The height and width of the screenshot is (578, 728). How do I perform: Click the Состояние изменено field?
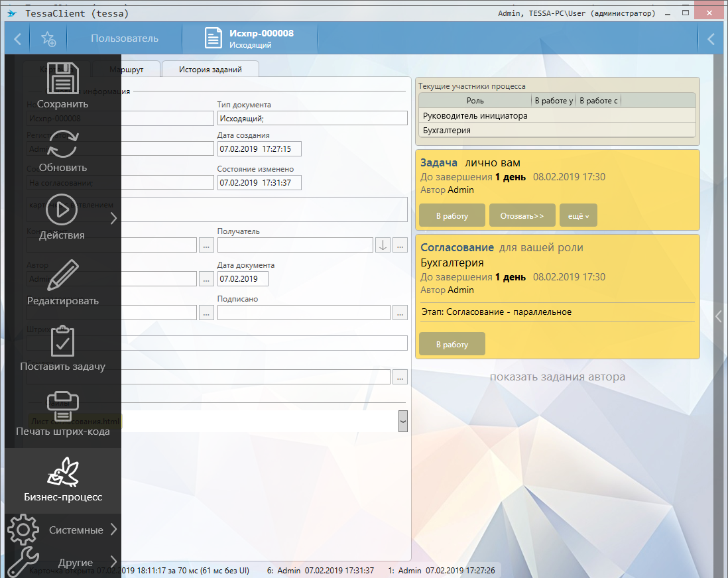click(259, 182)
